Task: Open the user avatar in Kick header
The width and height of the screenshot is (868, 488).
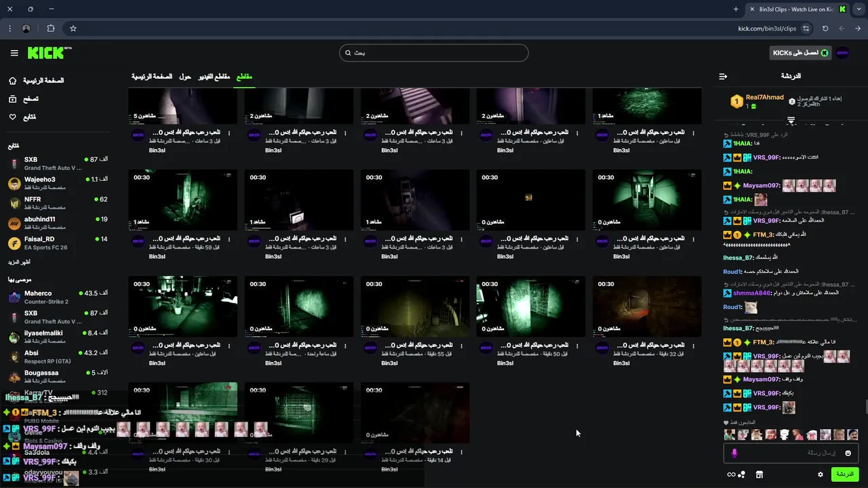Action: pos(842,53)
